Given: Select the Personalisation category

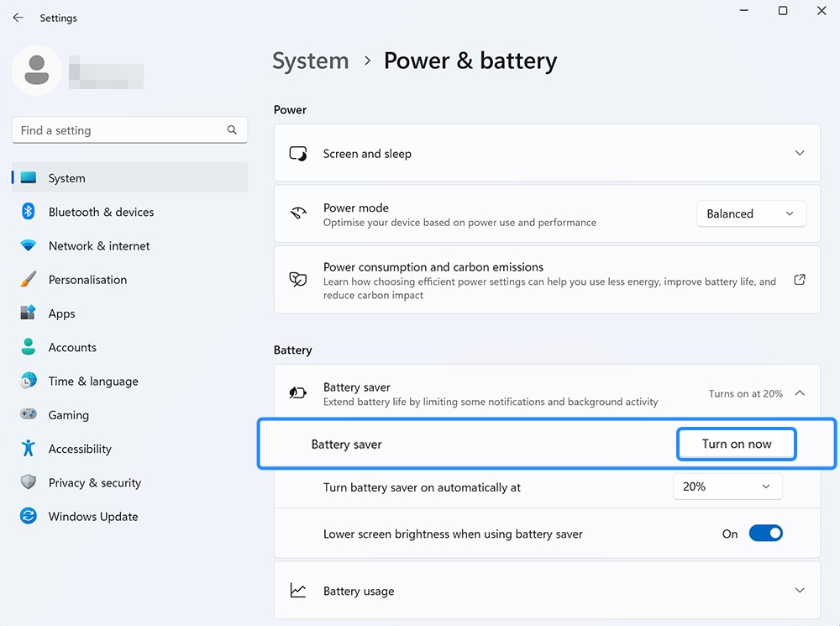Looking at the screenshot, I should (129, 279).
